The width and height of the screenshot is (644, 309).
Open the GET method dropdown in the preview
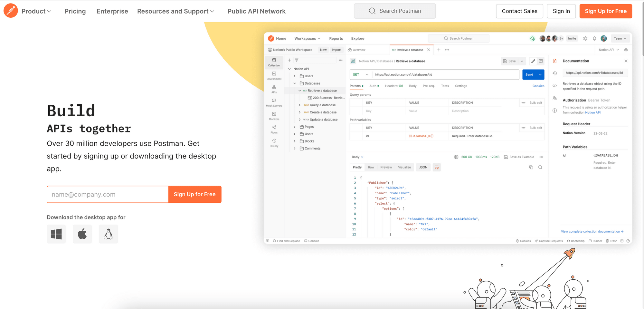pos(361,74)
